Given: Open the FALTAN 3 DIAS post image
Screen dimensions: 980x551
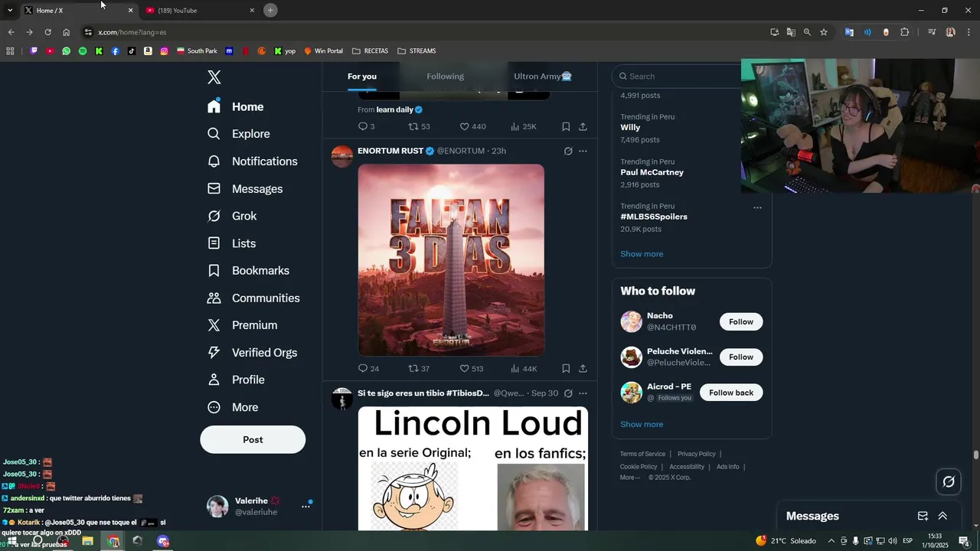Looking at the screenshot, I should pos(451,260).
